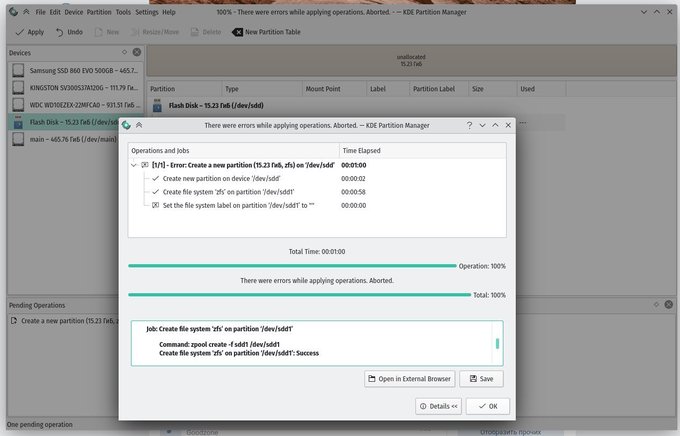Click the pending operation 'Create a new partition'
The image size is (680, 436).
pos(64,321)
